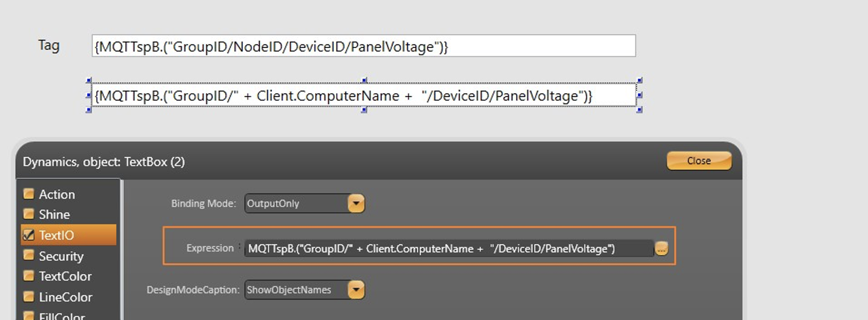Screen dimensions: 868x320
Task: Click the top-right resize handle of textbox
Action: (640, 80)
